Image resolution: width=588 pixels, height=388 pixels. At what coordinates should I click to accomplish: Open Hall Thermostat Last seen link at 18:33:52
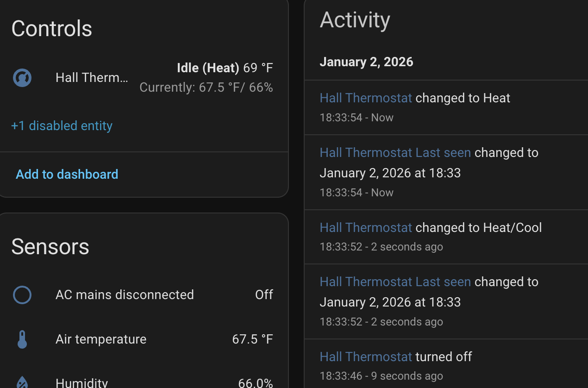[395, 282]
